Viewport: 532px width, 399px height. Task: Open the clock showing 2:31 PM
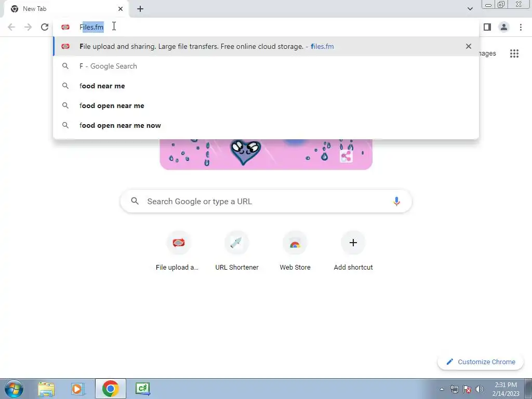(x=506, y=389)
